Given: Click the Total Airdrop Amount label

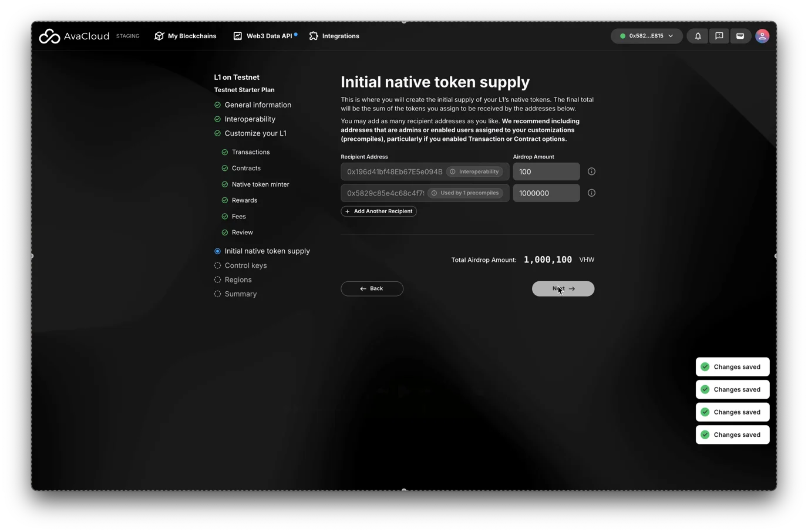Looking at the screenshot, I should pyautogui.click(x=484, y=260).
